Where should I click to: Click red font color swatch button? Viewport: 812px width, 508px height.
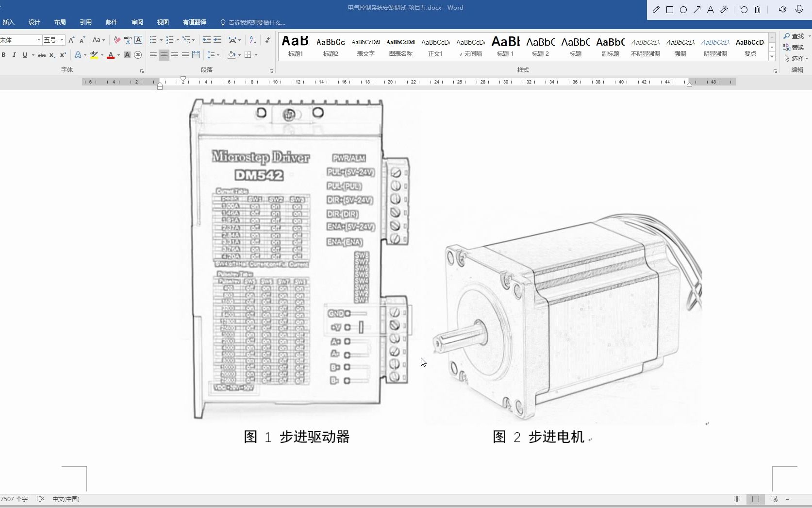[111, 55]
